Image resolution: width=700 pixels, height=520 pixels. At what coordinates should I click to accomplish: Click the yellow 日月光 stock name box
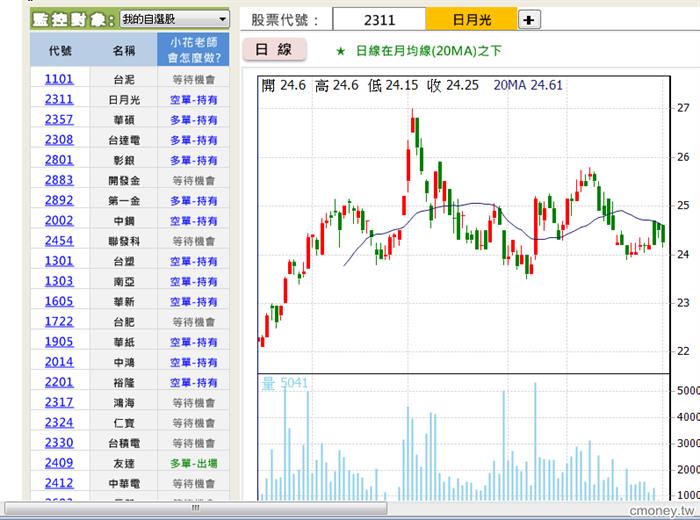click(471, 20)
